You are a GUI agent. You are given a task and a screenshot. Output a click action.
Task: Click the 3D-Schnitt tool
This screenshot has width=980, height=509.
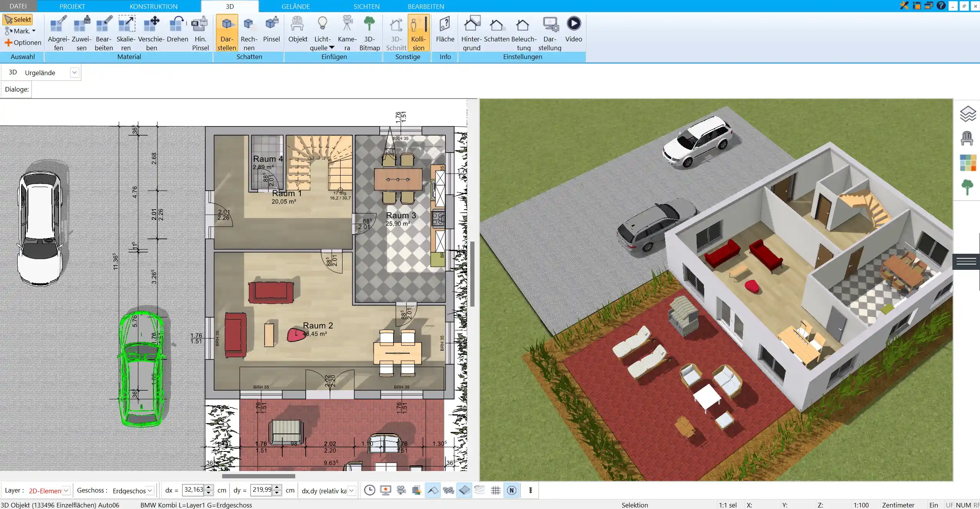click(396, 33)
